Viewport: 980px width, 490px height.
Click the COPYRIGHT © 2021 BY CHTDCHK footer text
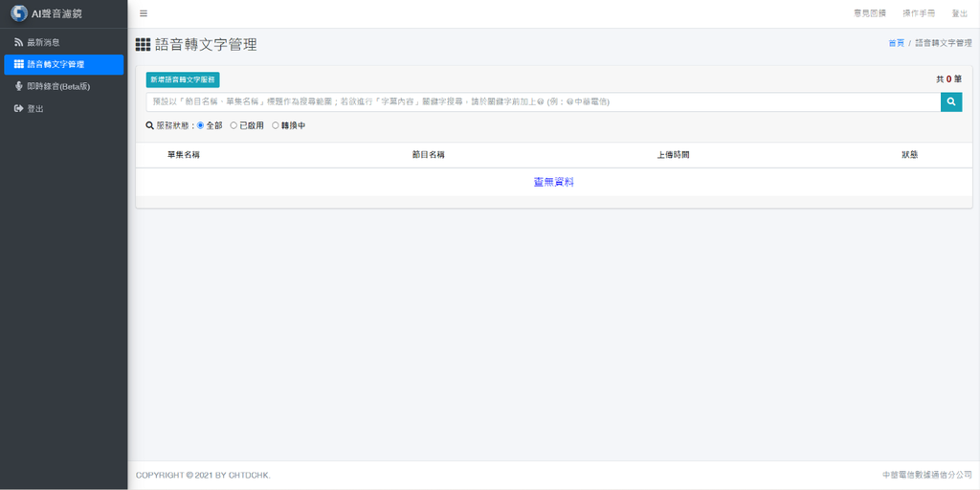pos(203,476)
